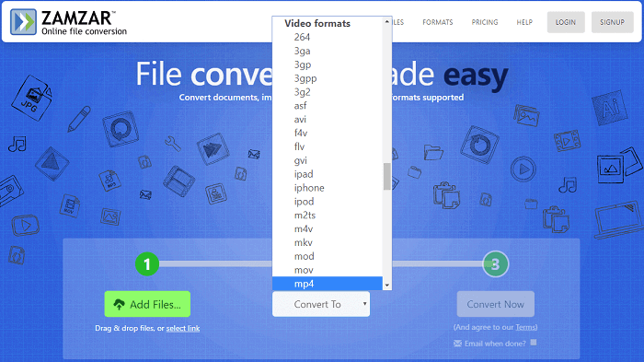Click the JPG file doodle icon
Screen dimensions: 644x362
tap(31, 98)
